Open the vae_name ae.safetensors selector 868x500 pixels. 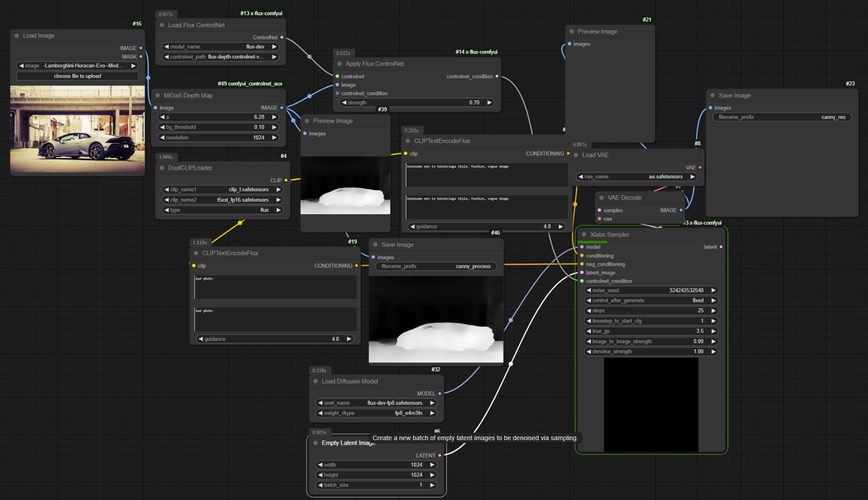(636, 177)
